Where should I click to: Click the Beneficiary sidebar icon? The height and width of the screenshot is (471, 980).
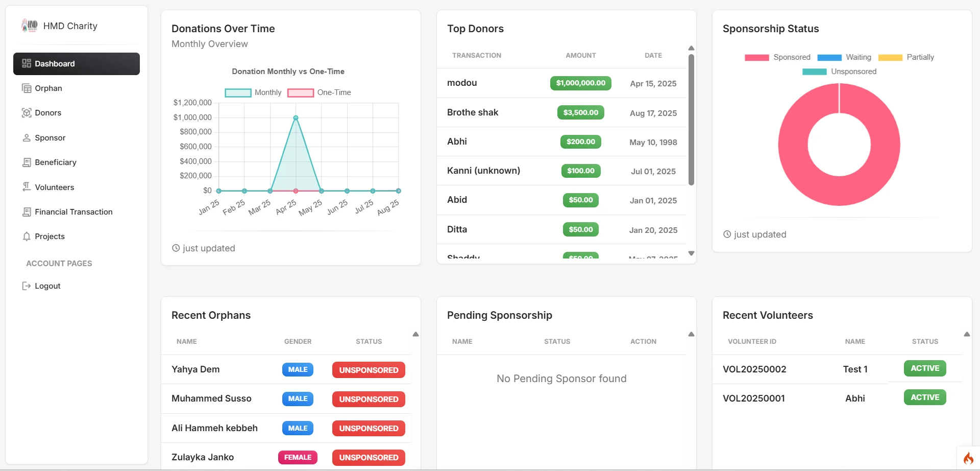point(27,162)
